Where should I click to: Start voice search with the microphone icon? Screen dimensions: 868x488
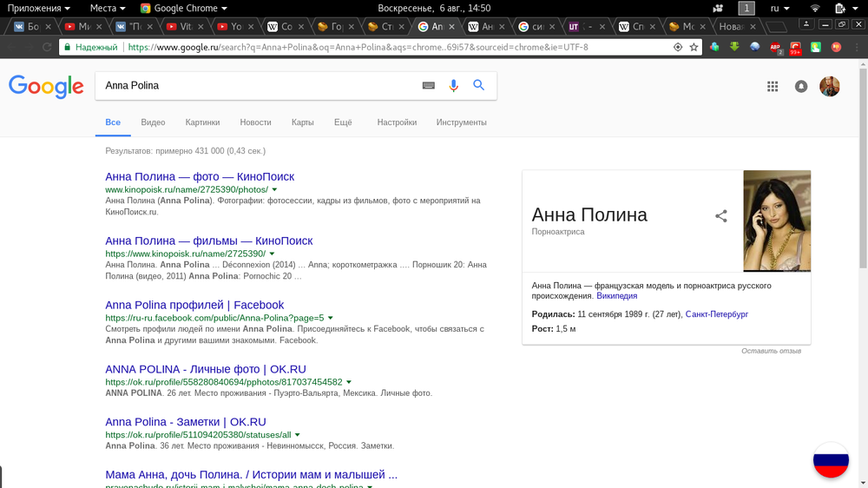453,85
